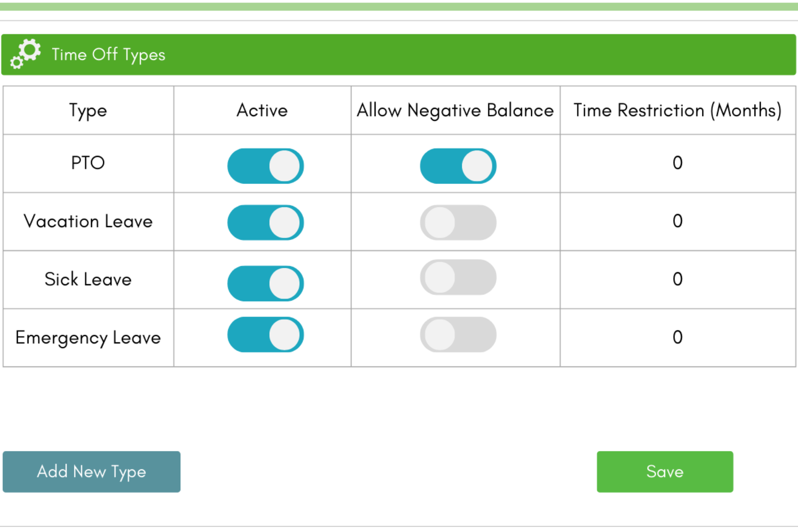Select the PTO type label
798x532 pixels.
[88, 163]
